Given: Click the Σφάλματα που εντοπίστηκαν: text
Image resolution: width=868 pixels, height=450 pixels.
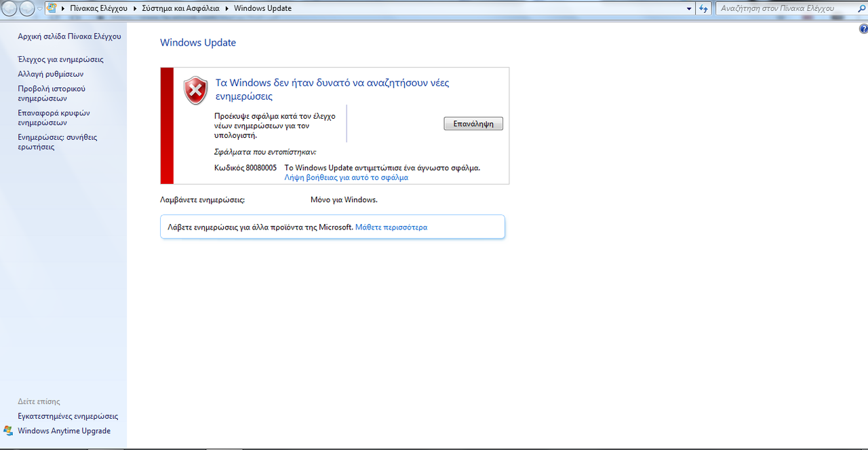Looking at the screenshot, I should click(x=265, y=152).
